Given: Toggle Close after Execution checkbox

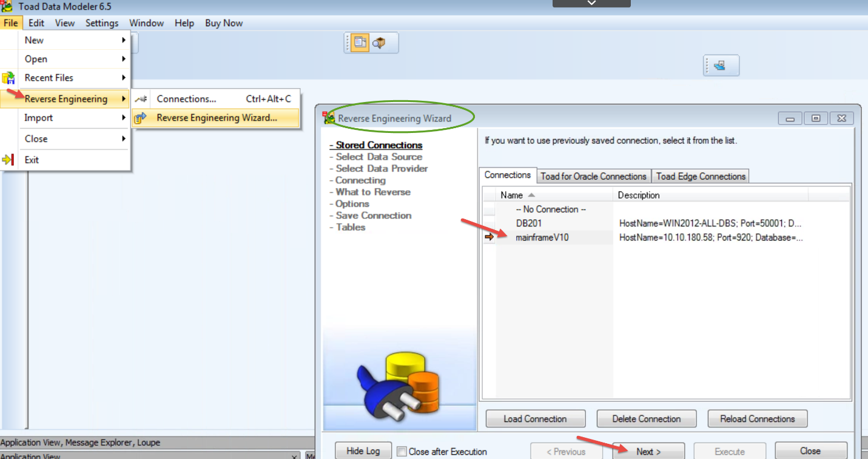Looking at the screenshot, I should 402,452.
